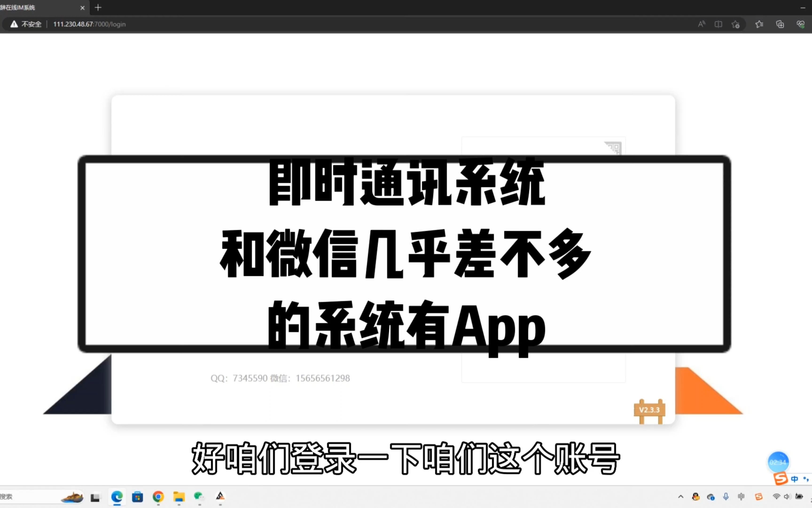Toggle 中 Chinese mode on Sogou floating bar
Viewport: 812px width, 508px height.
[x=794, y=479]
